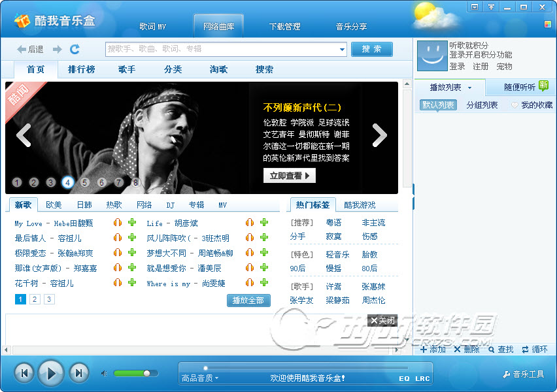Open 音乐工具 wrench menu
557x392 pixels.
pos(523,374)
